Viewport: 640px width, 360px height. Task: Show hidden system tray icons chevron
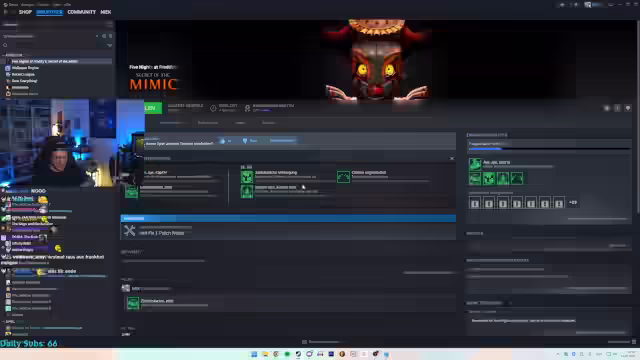(558, 354)
